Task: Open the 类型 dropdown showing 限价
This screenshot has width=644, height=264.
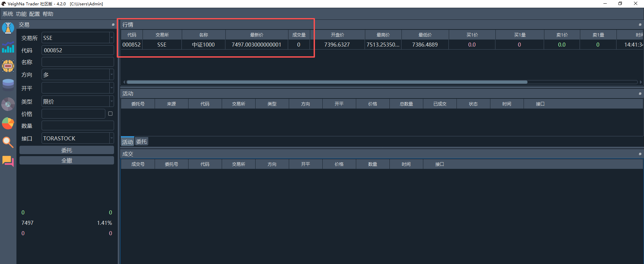Action: (x=111, y=102)
